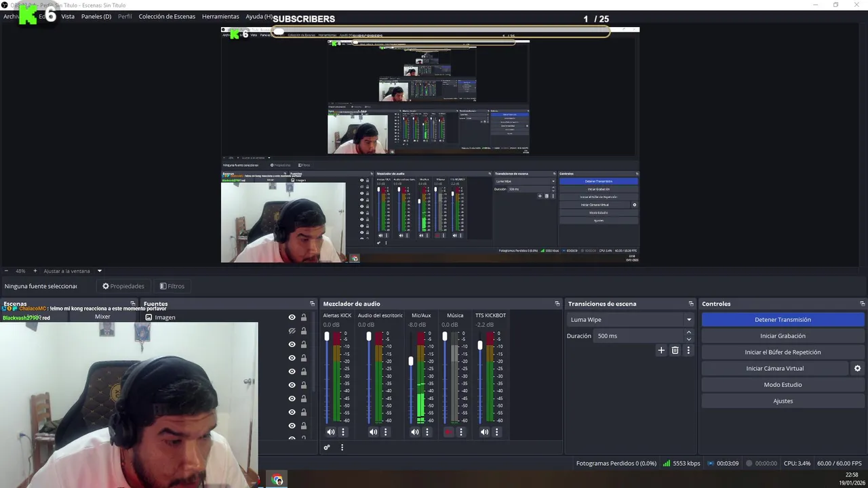Image resolution: width=868 pixels, height=488 pixels.
Task: Open the Ayuda (H) menu
Action: coord(259,16)
